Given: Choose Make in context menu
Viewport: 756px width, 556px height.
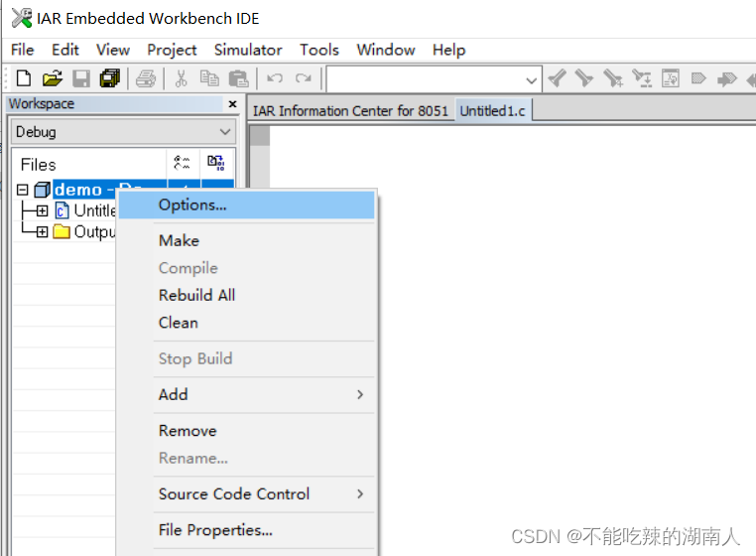Looking at the screenshot, I should point(246,240).
